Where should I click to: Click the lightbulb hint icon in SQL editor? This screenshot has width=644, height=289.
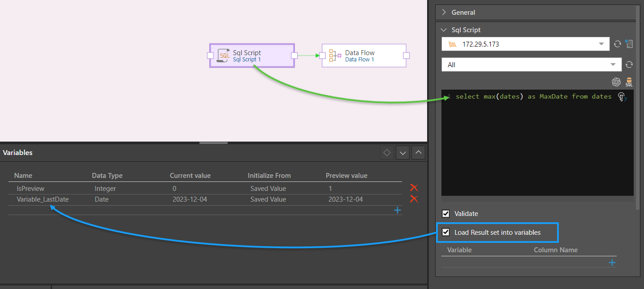pos(622,97)
